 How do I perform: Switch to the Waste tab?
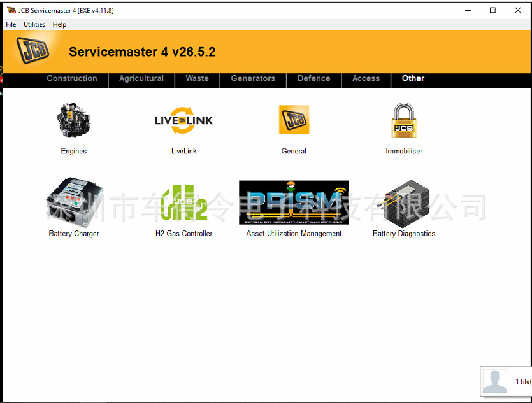click(x=197, y=78)
